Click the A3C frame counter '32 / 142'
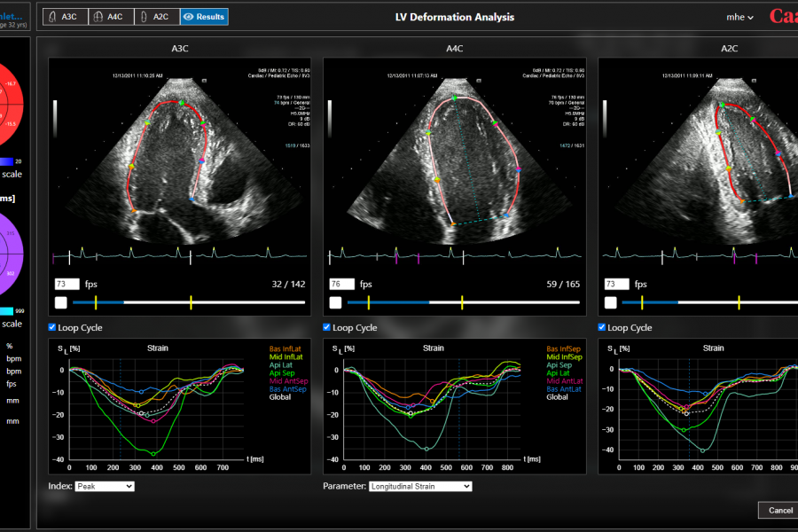This screenshot has width=798, height=532. pos(288,284)
